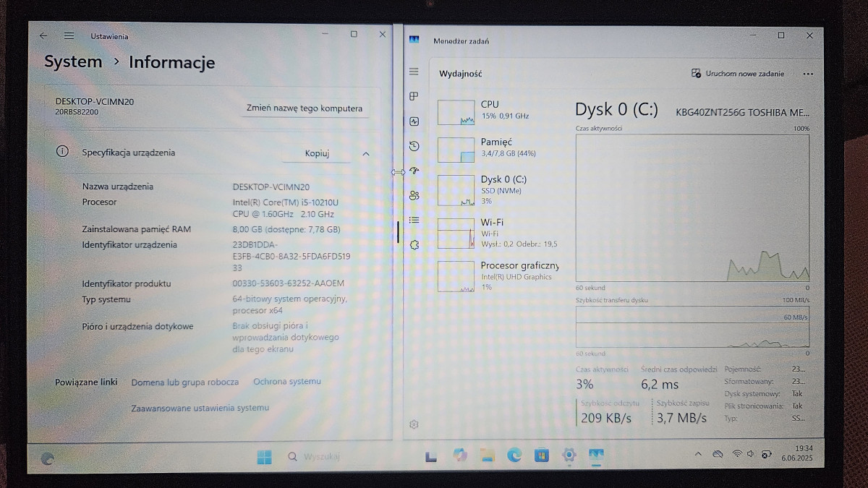
Task: Launch Copilot from the taskbar
Action: (460, 455)
